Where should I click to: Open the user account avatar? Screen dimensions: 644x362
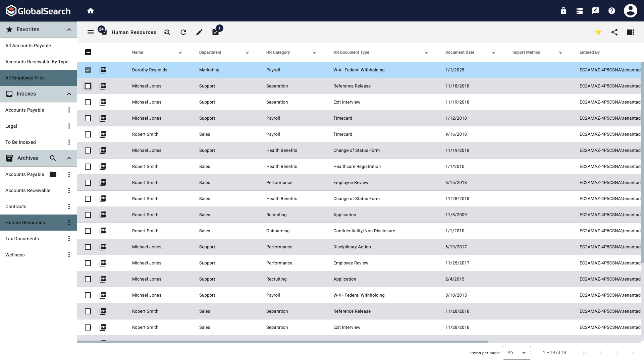pyautogui.click(x=631, y=11)
